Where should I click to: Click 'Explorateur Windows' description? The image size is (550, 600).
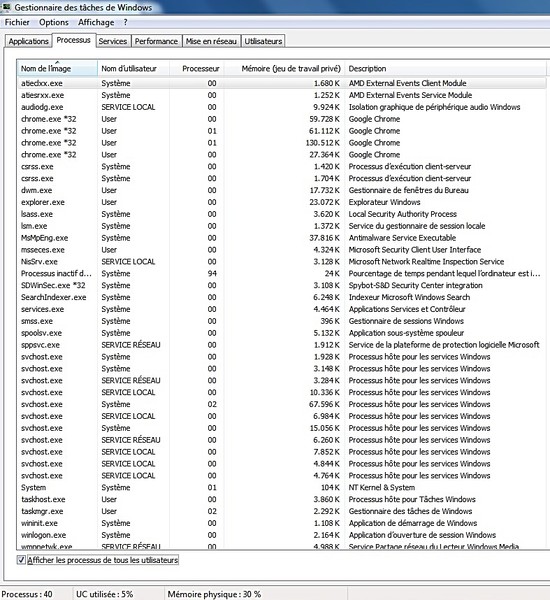[x=384, y=202]
